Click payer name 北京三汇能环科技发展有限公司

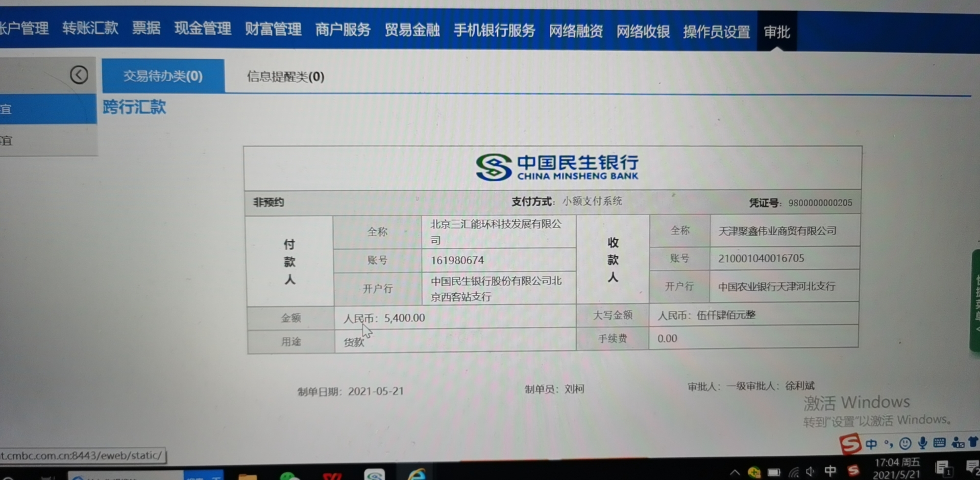tap(496, 232)
